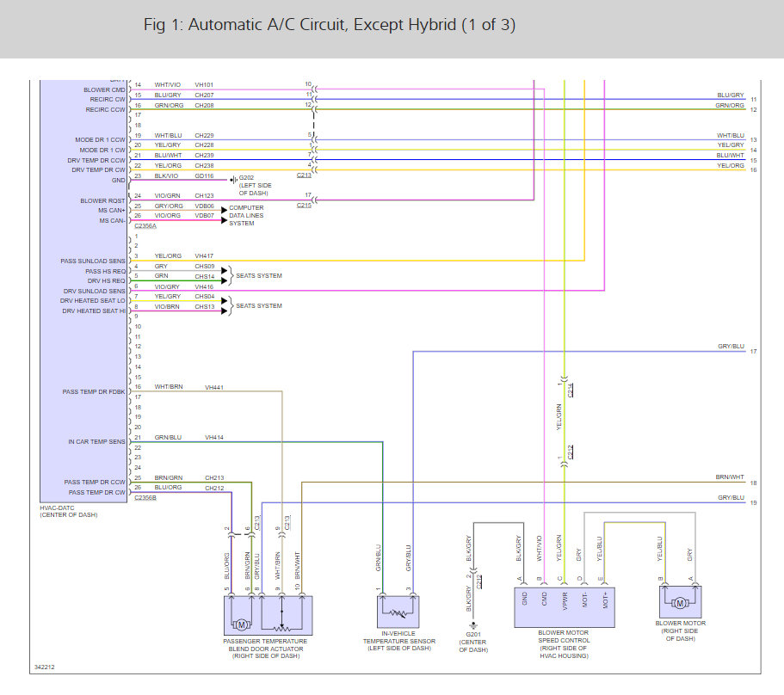Click the GRN/BLU wire color at pin 21
The width and height of the screenshot is (784, 695).
[168, 437]
